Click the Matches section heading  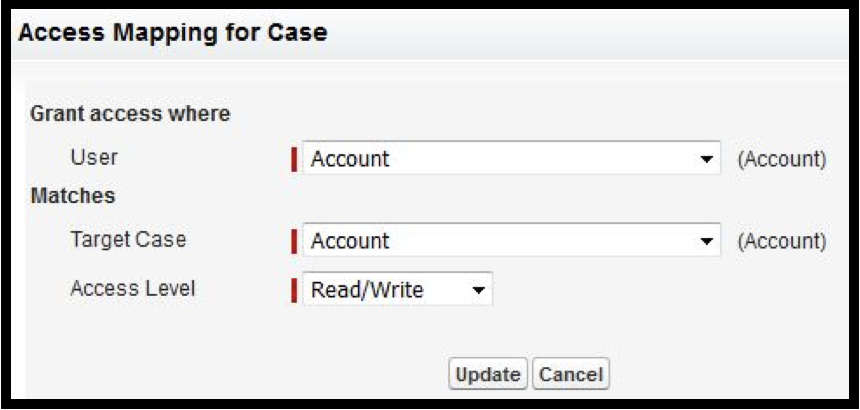[x=72, y=196]
